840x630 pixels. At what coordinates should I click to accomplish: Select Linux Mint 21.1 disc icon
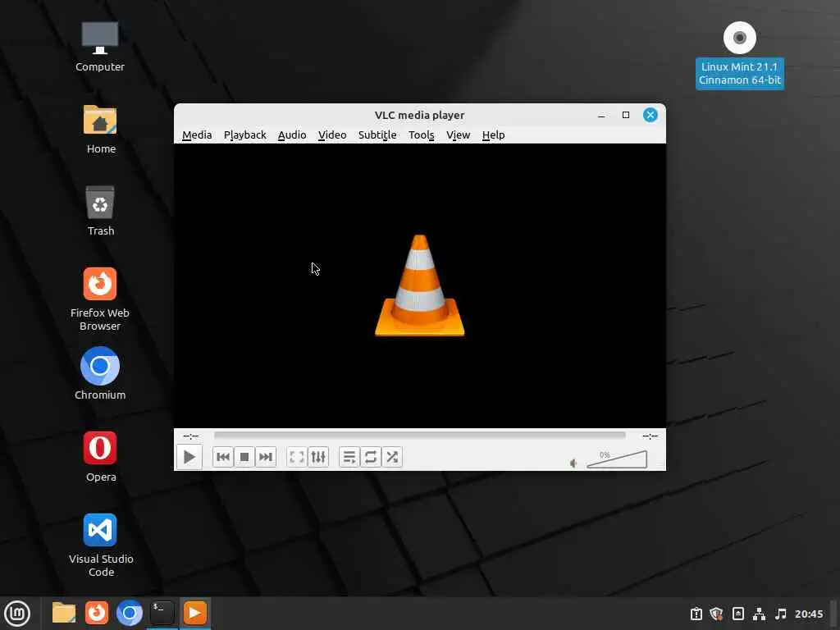740,55
